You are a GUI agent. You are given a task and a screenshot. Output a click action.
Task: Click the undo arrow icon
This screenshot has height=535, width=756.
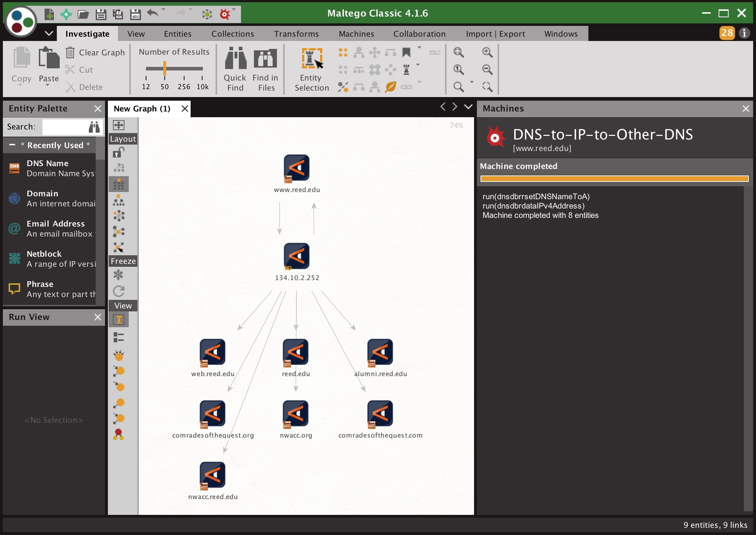coord(153,14)
